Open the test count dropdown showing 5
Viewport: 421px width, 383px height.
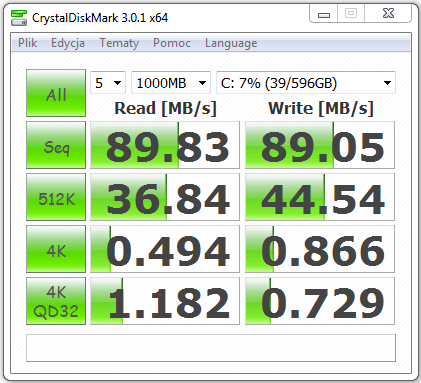tap(108, 83)
